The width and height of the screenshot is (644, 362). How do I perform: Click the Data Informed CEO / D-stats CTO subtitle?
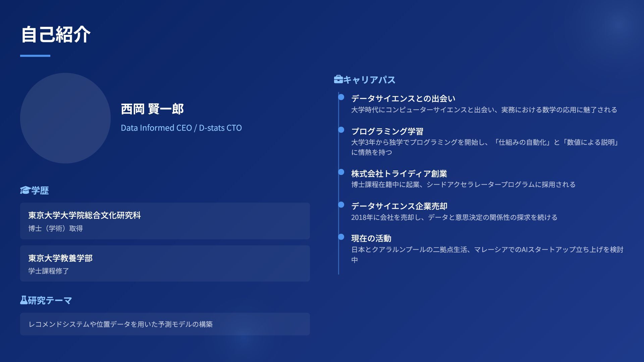click(x=181, y=128)
